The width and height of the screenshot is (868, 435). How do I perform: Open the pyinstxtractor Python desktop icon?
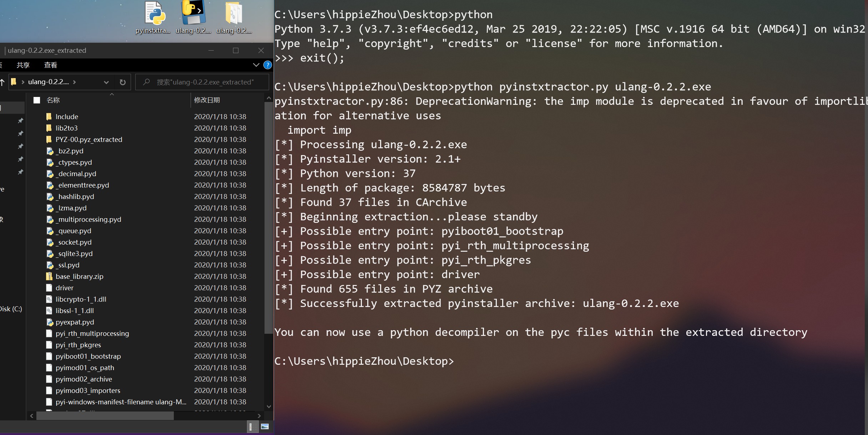(154, 18)
